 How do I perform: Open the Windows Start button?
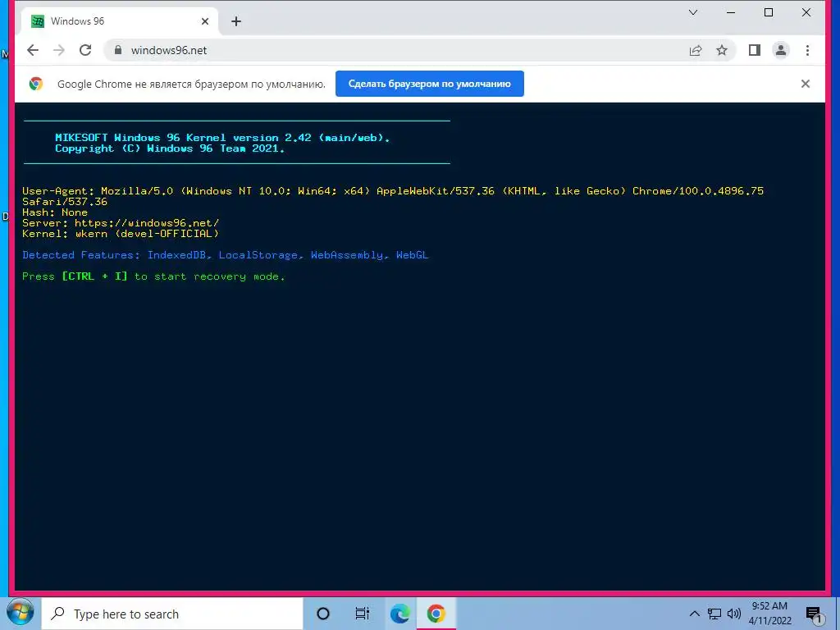pyautogui.click(x=21, y=614)
